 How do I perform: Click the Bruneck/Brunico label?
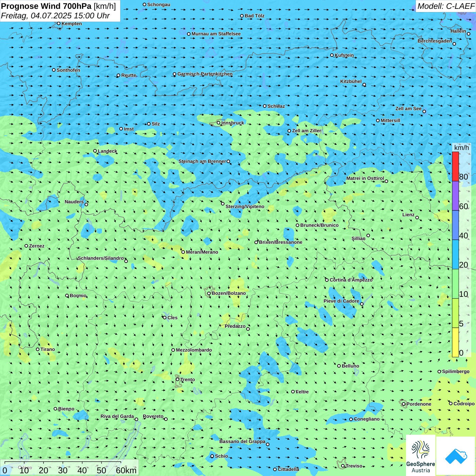(320, 225)
